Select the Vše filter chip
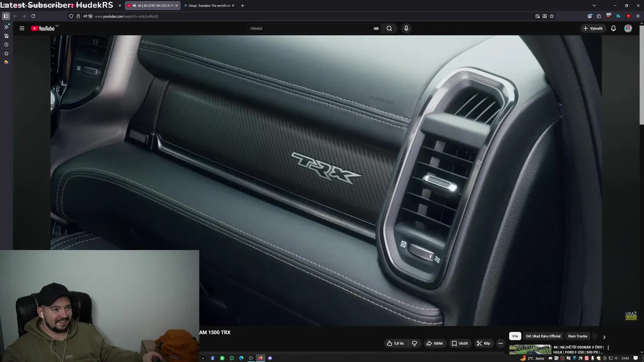 click(x=515, y=336)
